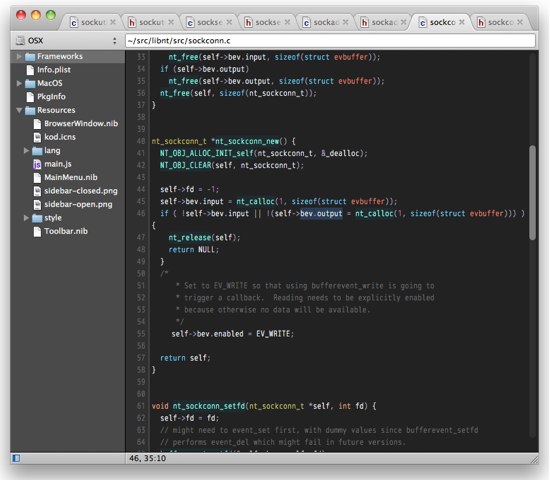Click the sidebar-open.png file icon
550x480 pixels.
(37, 205)
